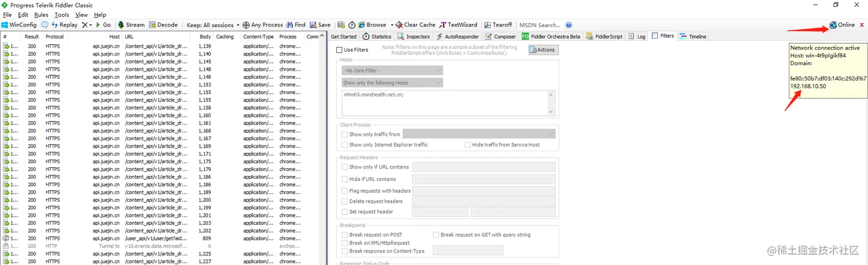Screen dimensions: 868x265
Task: Check Show only traffic from
Action: point(344,134)
